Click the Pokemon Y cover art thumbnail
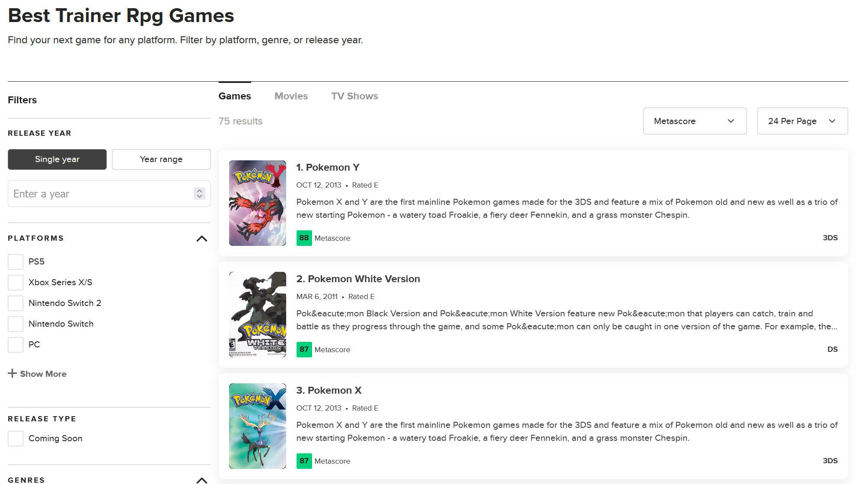The width and height of the screenshot is (868, 484). coord(258,203)
